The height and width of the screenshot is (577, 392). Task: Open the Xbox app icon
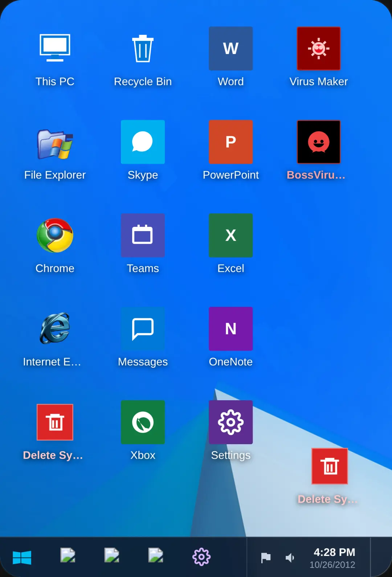coord(143,422)
